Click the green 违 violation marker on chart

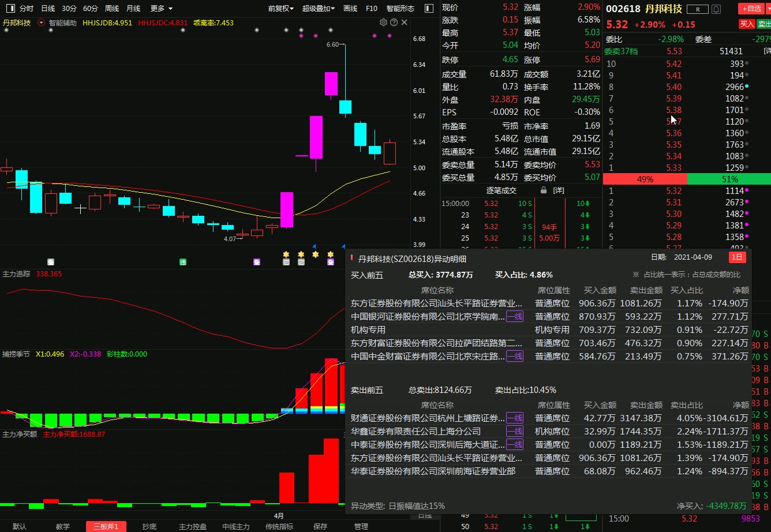pyautogui.click(x=183, y=262)
